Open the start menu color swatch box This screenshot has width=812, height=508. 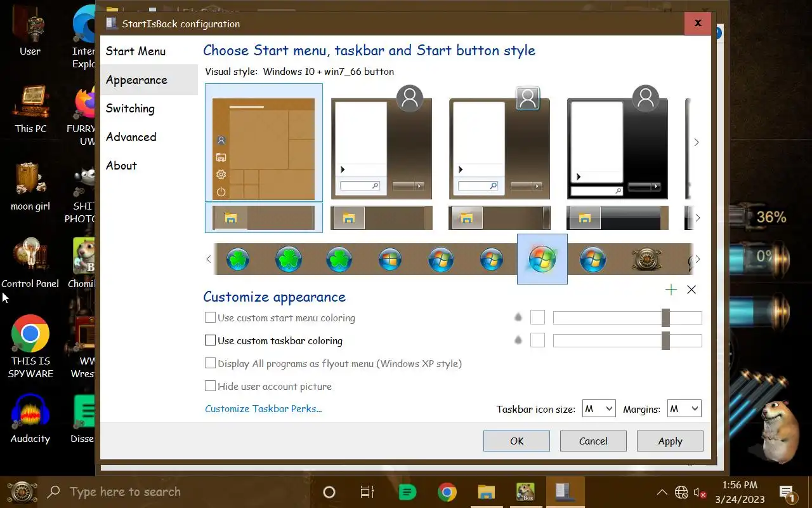pyautogui.click(x=537, y=317)
